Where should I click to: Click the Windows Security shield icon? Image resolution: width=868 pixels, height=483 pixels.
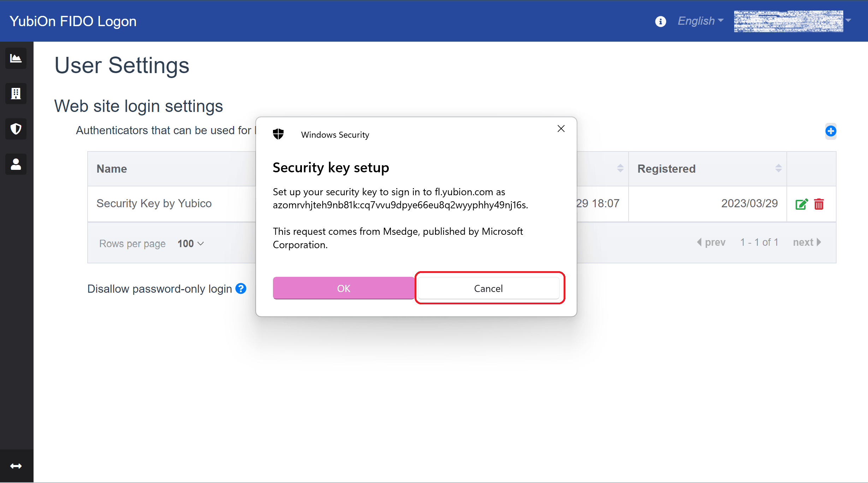tap(278, 134)
